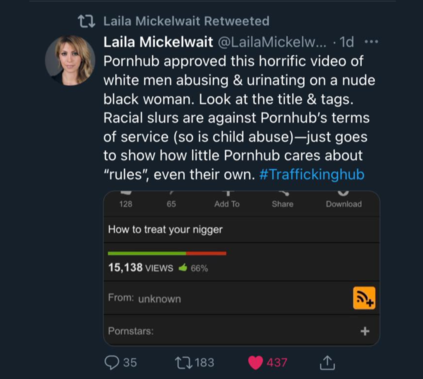
Task: Click the 'Laila Mickelwait Retweeted' label
Action: (186, 21)
